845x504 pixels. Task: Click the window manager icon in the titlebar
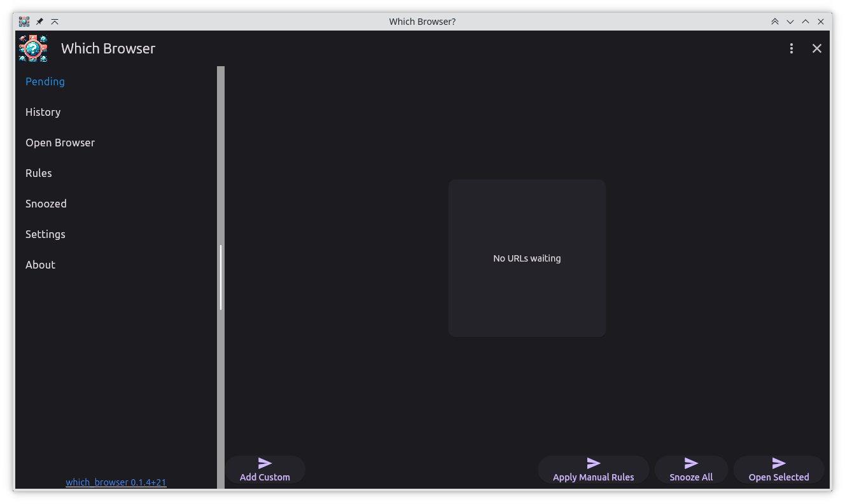pyautogui.click(x=24, y=21)
